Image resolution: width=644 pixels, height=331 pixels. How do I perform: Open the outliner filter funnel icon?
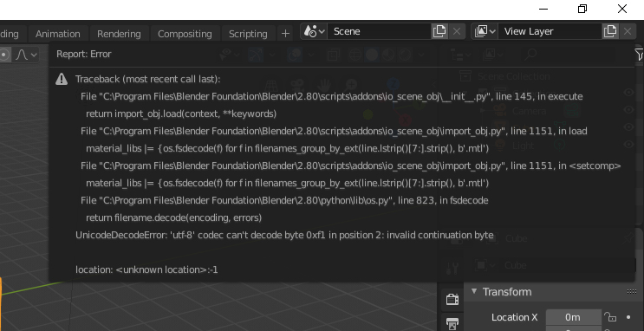pos(639,55)
